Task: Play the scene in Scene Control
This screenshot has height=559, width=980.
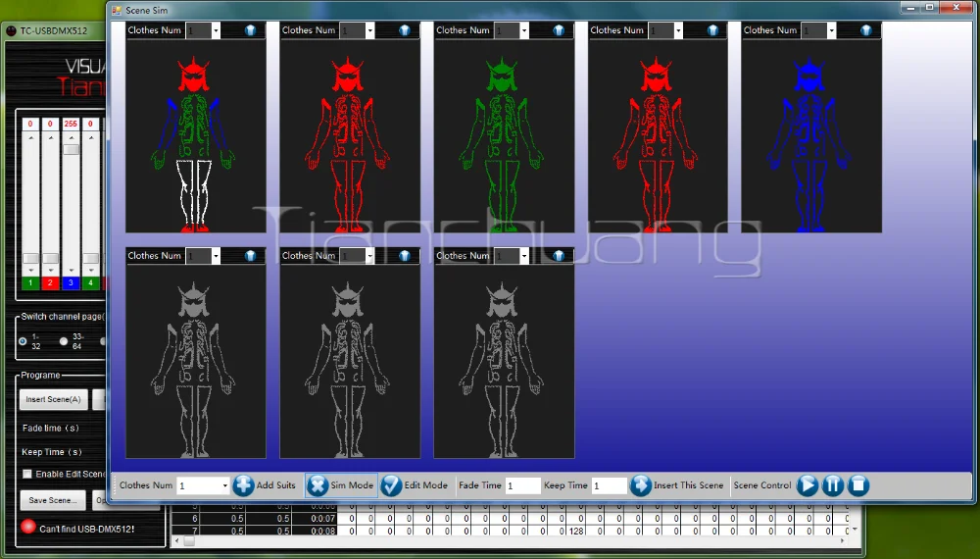Action: click(808, 485)
